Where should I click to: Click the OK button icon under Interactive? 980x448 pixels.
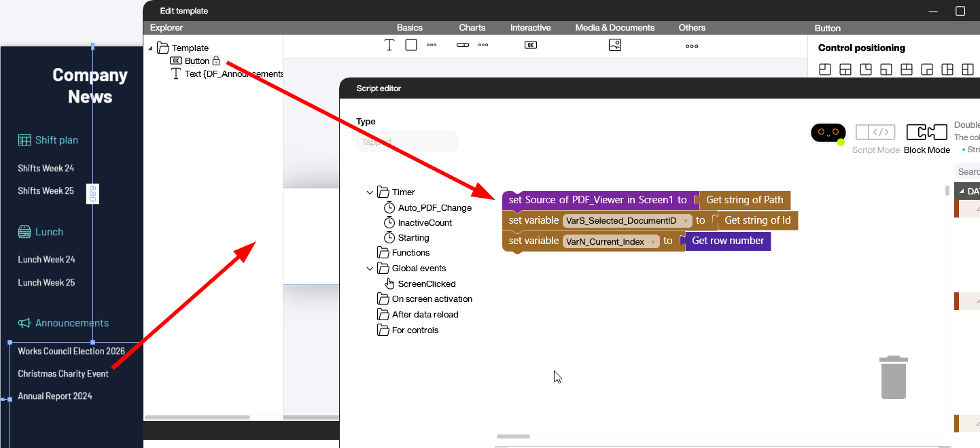click(x=531, y=46)
